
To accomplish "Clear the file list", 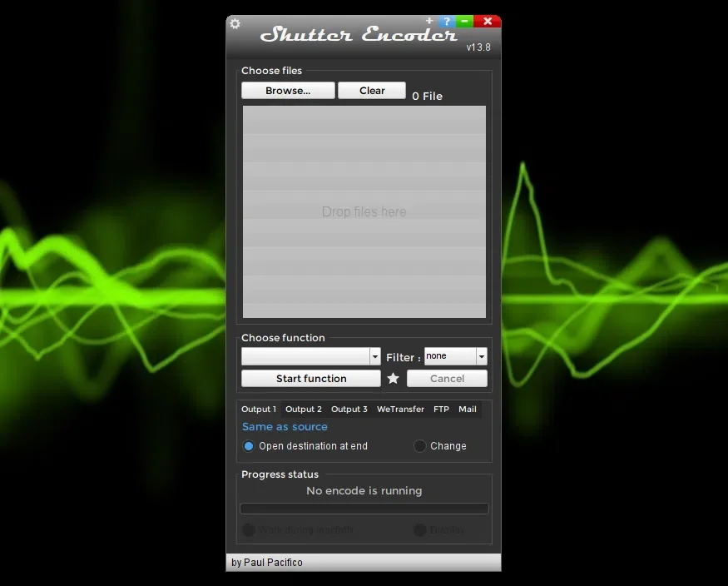I will 372,90.
